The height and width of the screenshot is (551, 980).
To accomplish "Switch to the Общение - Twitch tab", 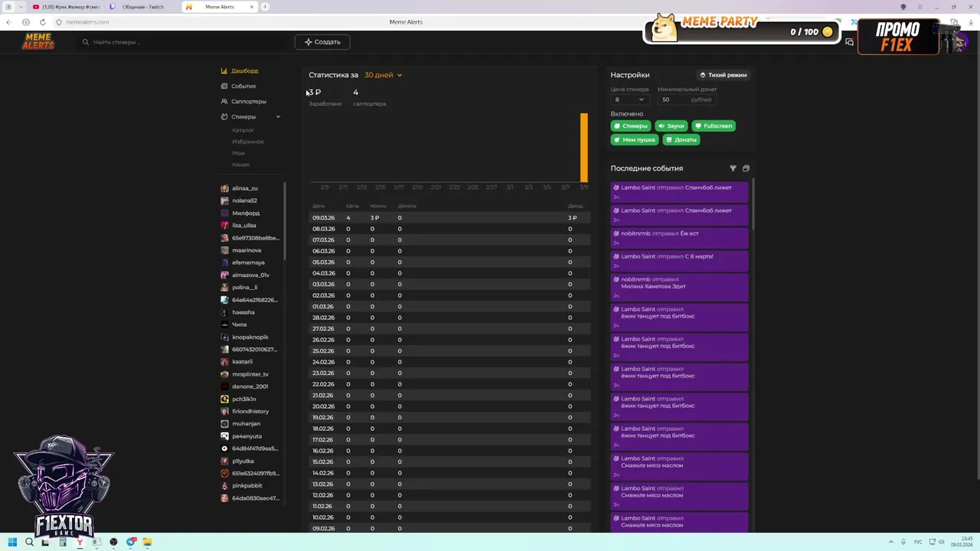I will (142, 7).
